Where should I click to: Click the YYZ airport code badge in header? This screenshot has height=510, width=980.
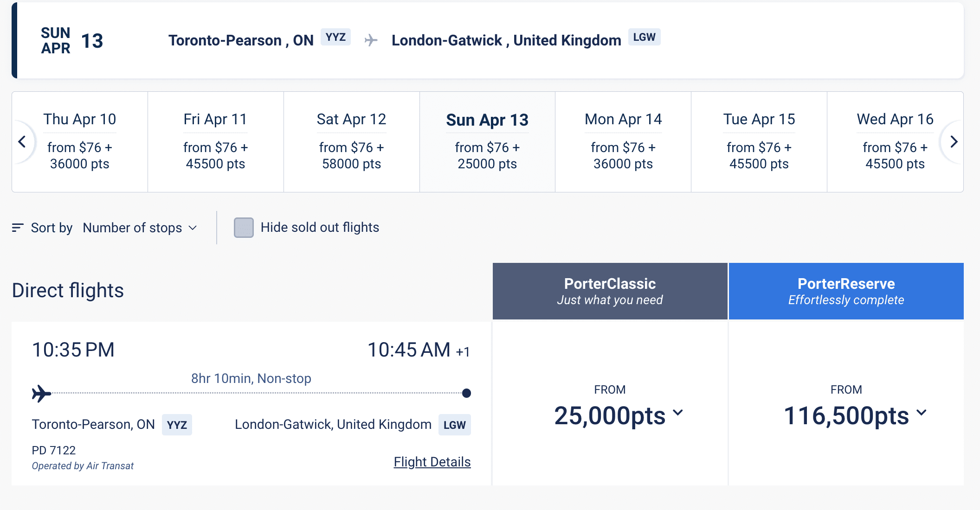pyautogui.click(x=335, y=37)
